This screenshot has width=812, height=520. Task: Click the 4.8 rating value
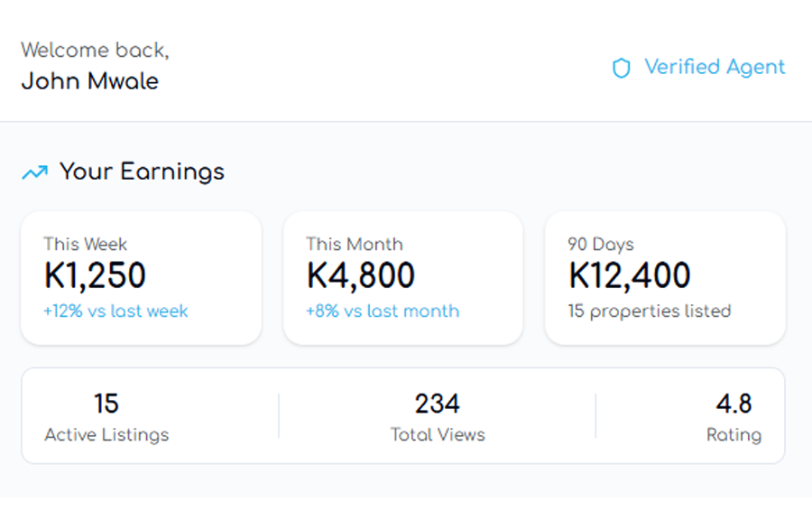(x=734, y=404)
